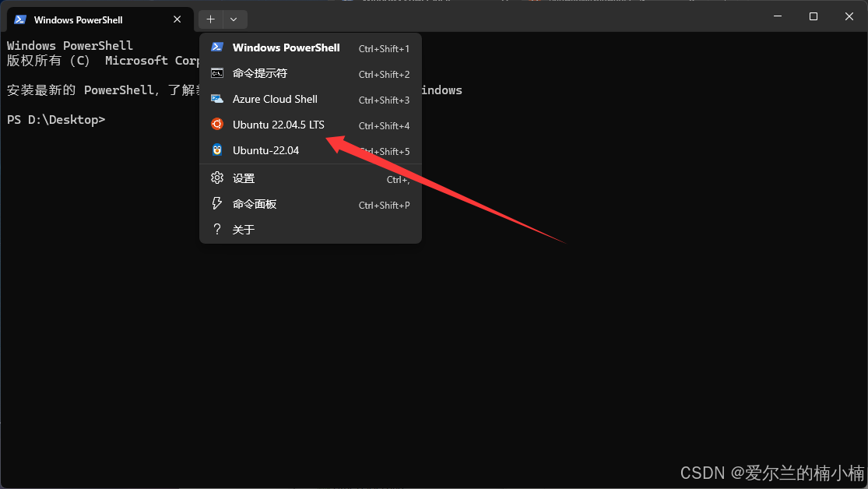Click the Tux penguin icon
The width and height of the screenshot is (868, 489).
pyautogui.click(x=217, y=150)
